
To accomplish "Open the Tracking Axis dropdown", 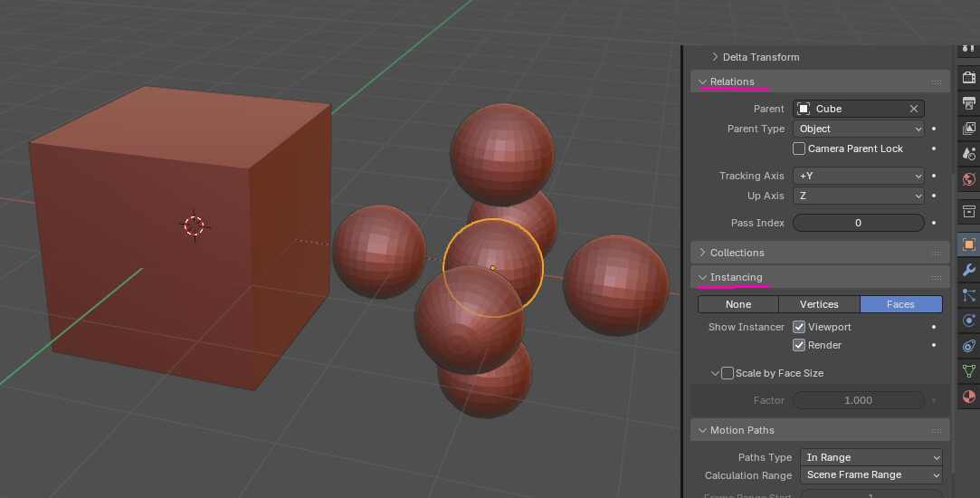I will click(858, 176).
